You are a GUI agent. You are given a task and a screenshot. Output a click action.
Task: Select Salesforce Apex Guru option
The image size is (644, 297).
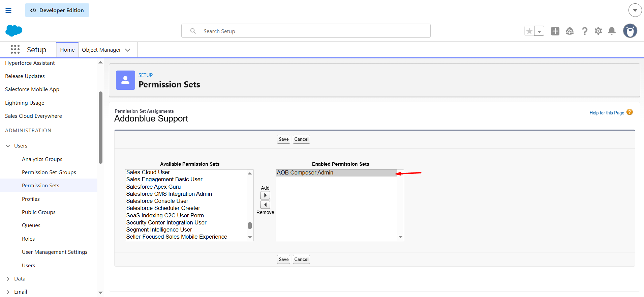tap(186, 187)
